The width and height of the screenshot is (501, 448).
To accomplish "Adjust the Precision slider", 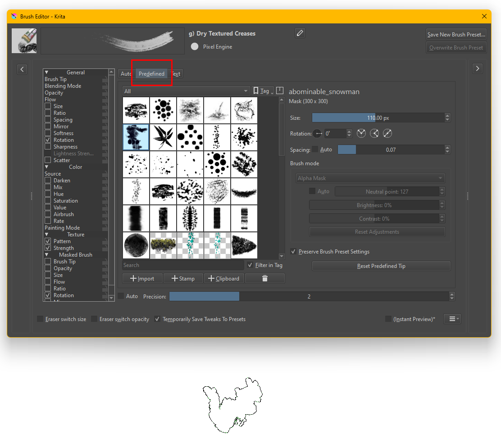I will 309,296.
